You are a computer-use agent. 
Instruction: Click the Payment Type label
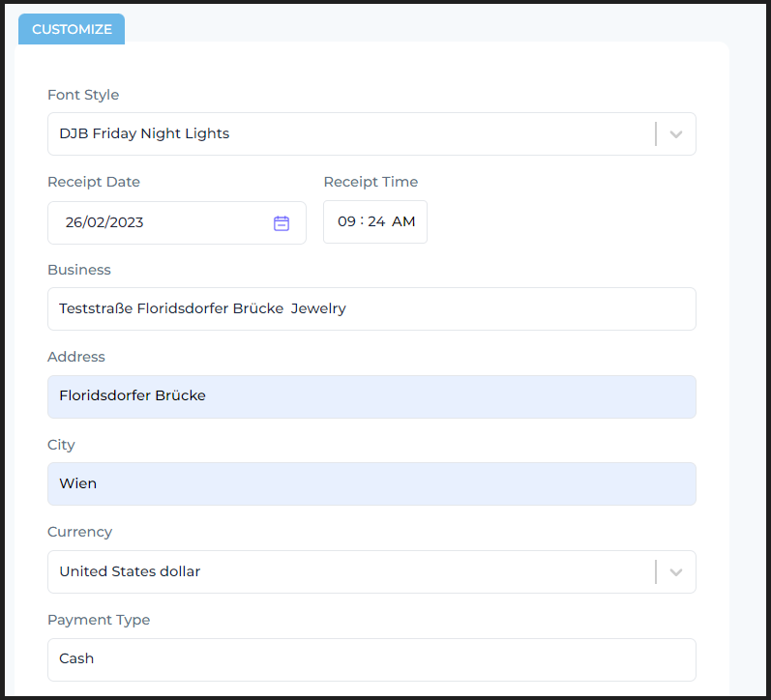pos(99,620)
